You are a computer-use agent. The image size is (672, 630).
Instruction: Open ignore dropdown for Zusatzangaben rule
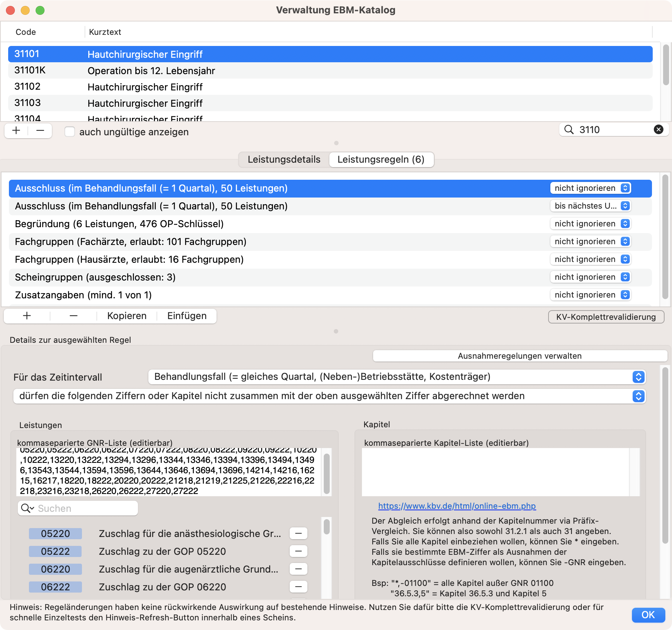590,295
